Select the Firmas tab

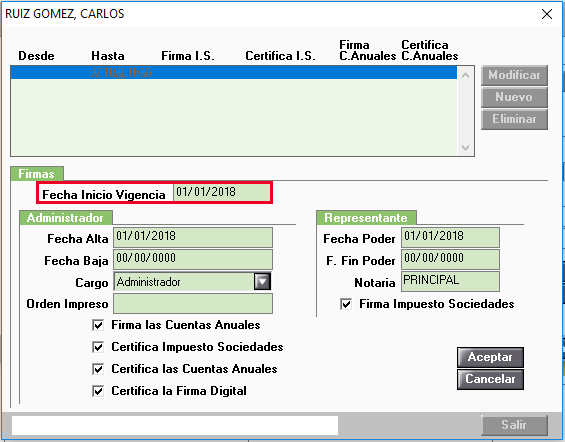click(37, 174)
